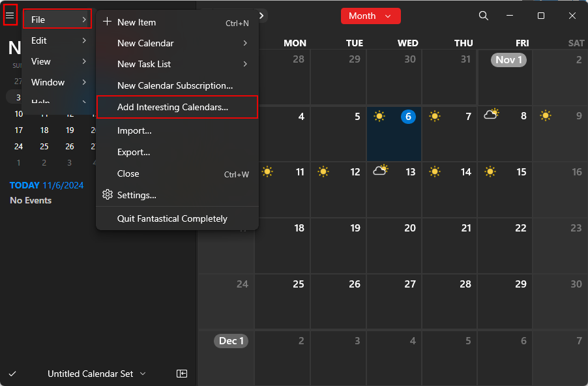Select today's date 6 in the calendar

point(408,117)
